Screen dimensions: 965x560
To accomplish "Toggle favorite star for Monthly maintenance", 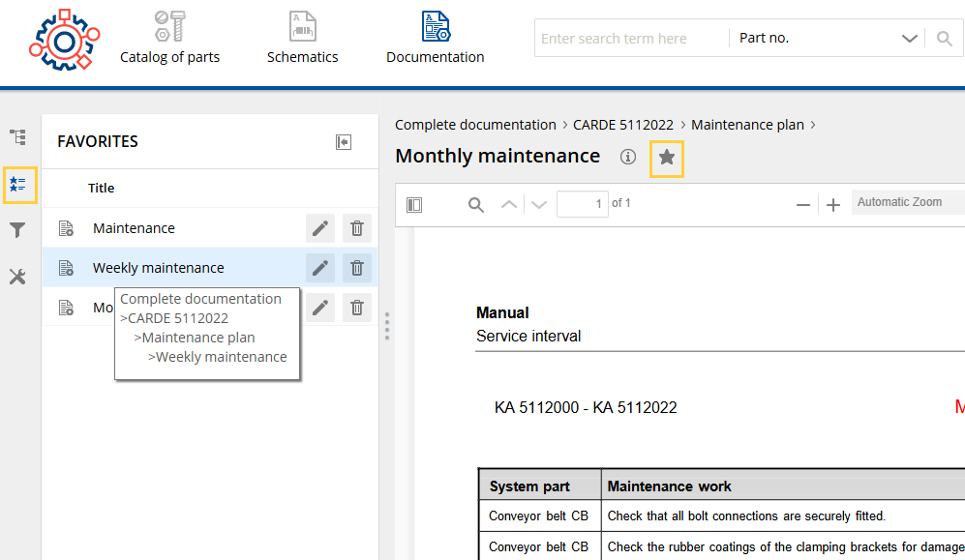I will pyautogui.click(x=667, y=158).
